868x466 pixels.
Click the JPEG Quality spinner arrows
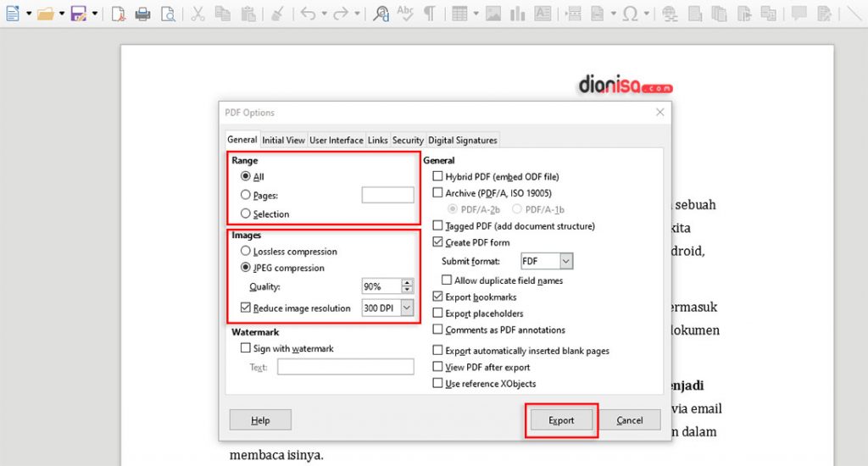pyautogui.click(x=408, y=286)
